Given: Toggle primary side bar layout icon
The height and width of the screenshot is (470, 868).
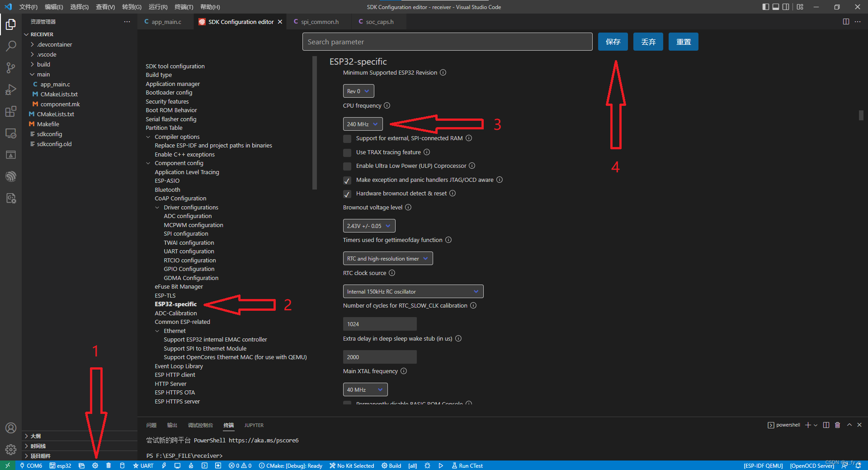Looking at the screenshot, I should 765,7.
